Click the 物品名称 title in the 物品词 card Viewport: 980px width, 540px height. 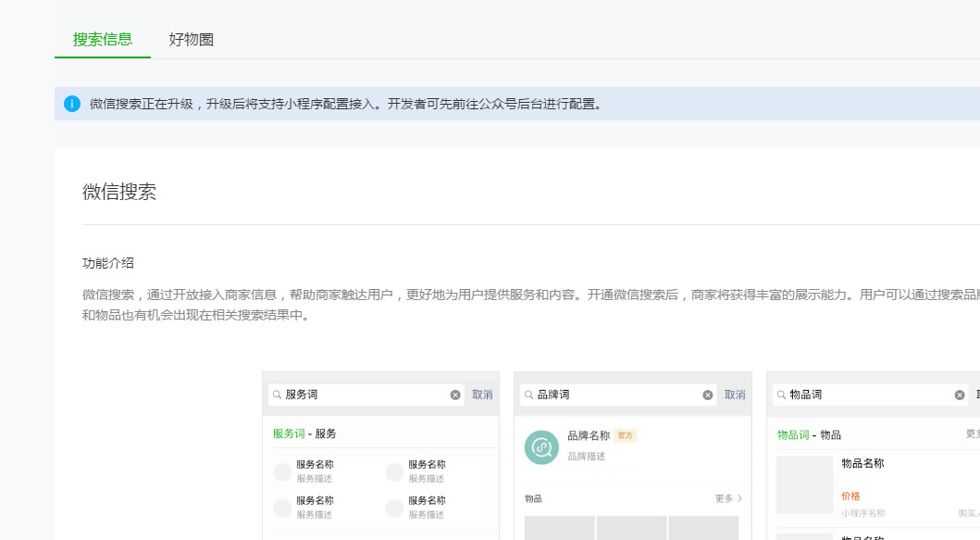[x=862, y=464]
